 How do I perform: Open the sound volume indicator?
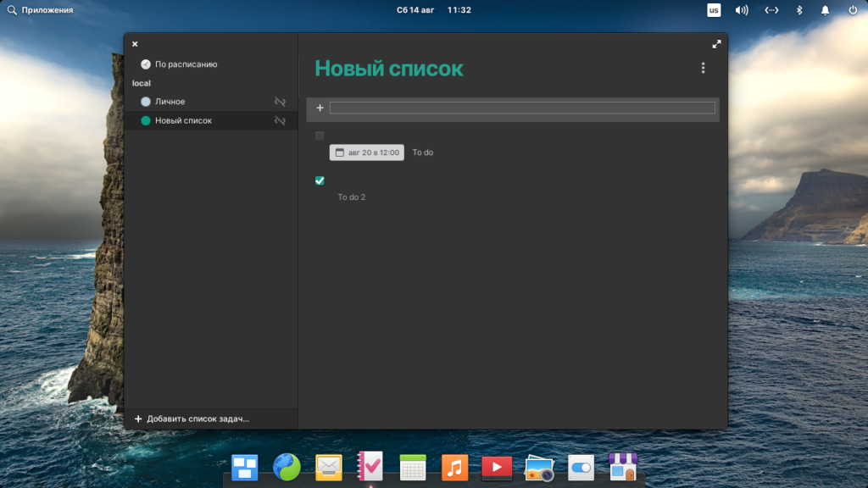click(x=742, y=10)
